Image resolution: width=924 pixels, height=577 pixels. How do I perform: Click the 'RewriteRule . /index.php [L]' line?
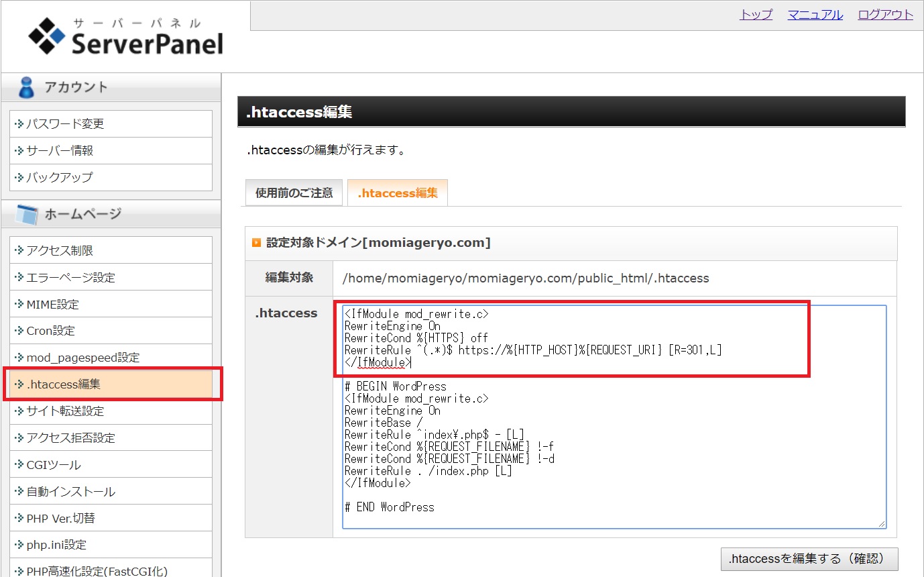pyautogui.click(x=428, y=471)
